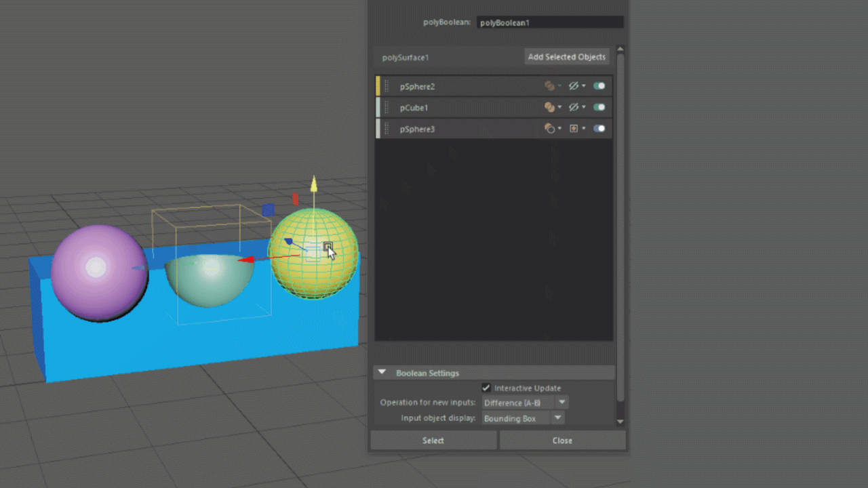This screenshot has width=868, height=488.
Task: Grab the drag handle of pSphere3 row
Action: point(387,128)
